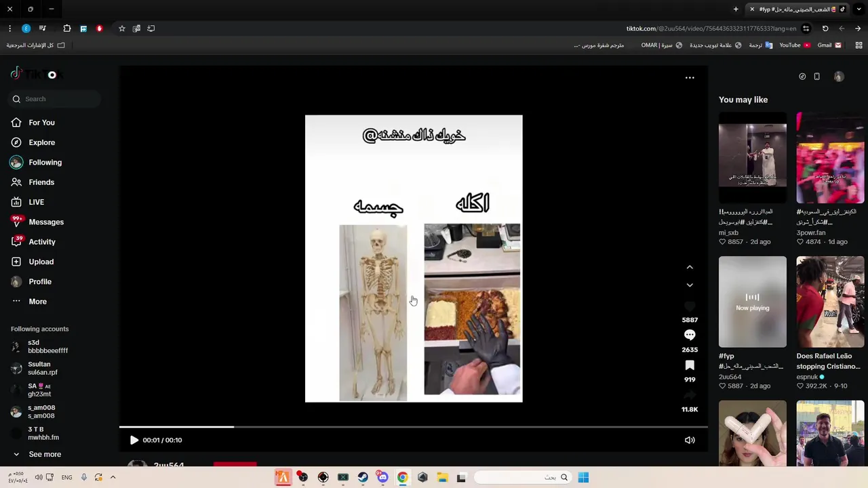Image resolution: width=868 pixels, height=488 pixels.
Task: Bookmark this page with the star
Action: pos(122,28)
